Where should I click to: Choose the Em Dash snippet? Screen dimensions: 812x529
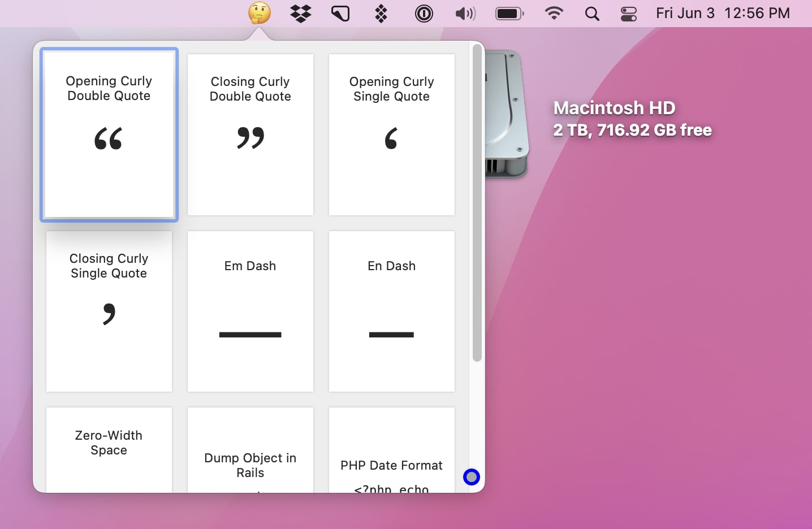coord(250,311)
